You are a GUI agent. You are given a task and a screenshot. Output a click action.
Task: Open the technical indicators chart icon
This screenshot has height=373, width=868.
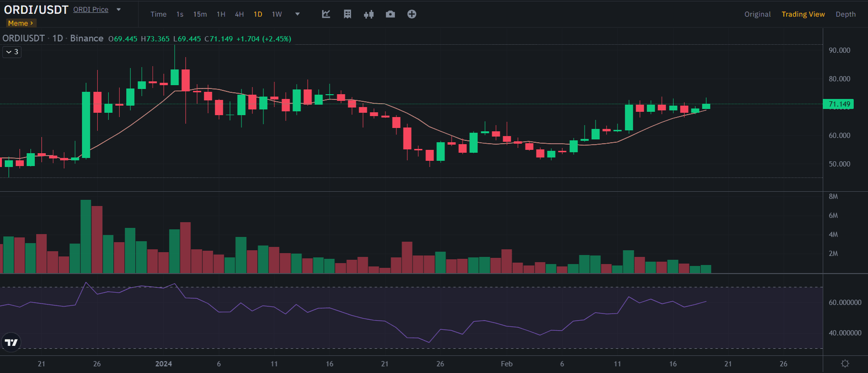(326, 14)
